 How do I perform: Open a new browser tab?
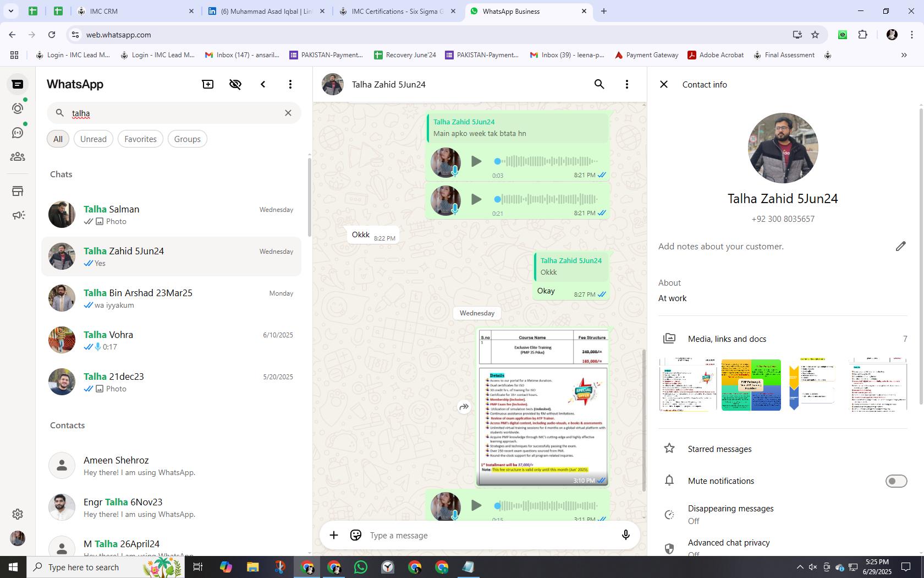pyautogui.click(x=603, y=11)
